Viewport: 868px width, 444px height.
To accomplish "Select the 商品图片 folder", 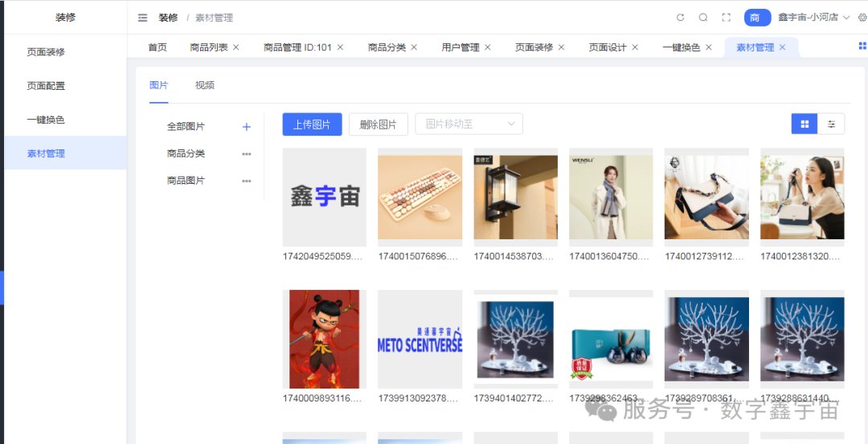I will 186,181.
